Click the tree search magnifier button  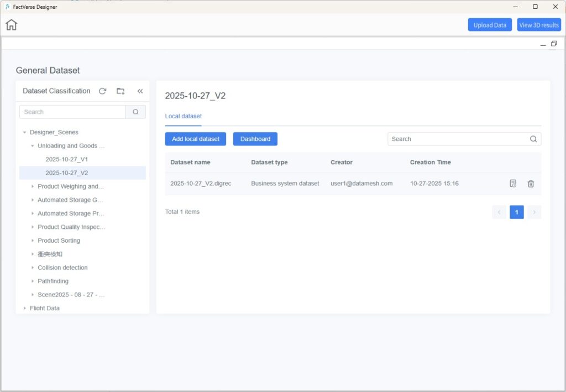click(135, 112)
